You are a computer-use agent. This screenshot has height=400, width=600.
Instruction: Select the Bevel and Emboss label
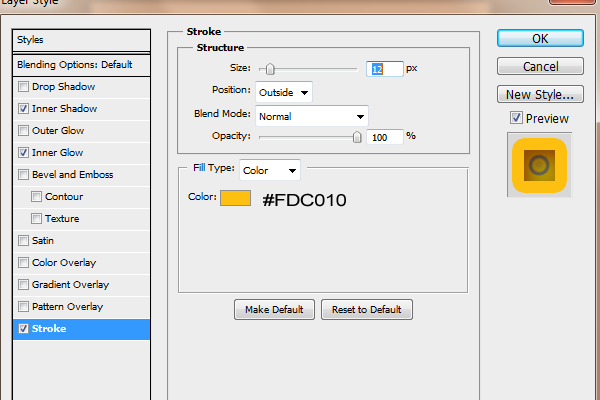pos(73,175)
